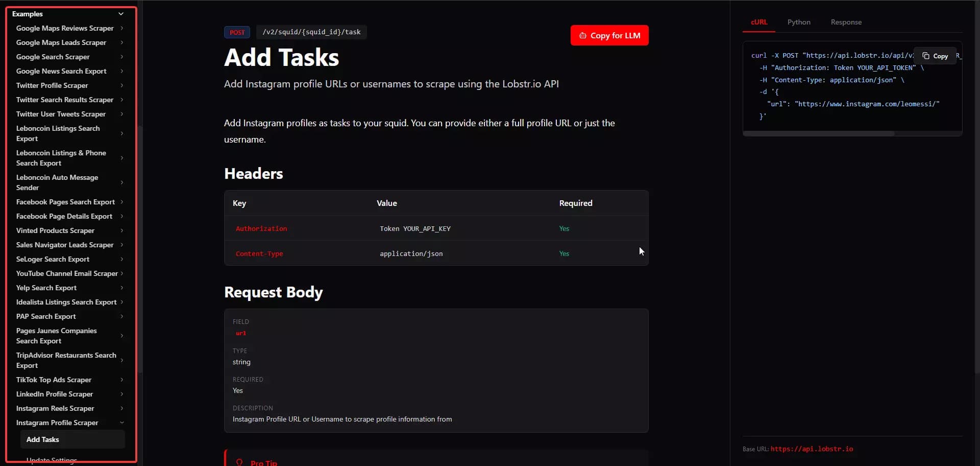Collapse the Examples section chevron
The width and height of the screenshot is (980, 466).
[x=121, y=14]
